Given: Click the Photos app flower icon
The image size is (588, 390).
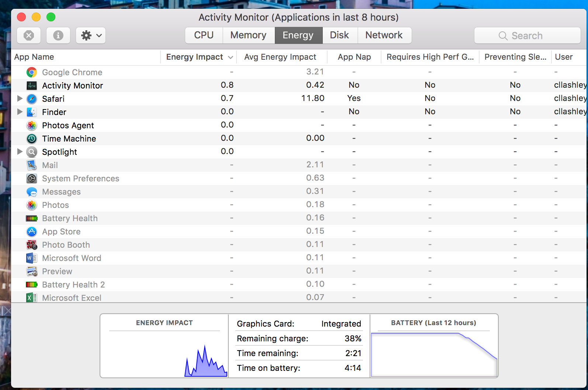Looking at the screenshot, I should [x=32, y=205].
